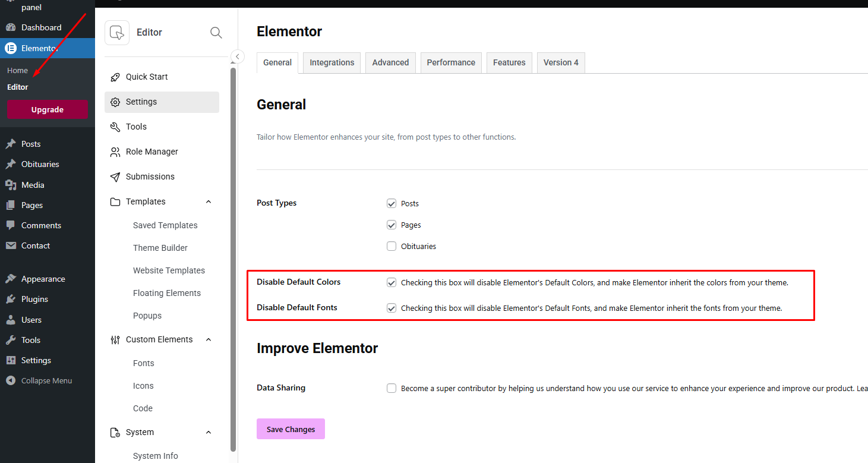Collapse the Templates section chevron
The width and height of the screenshot is (868, 463).
click(x=209, y=201)
